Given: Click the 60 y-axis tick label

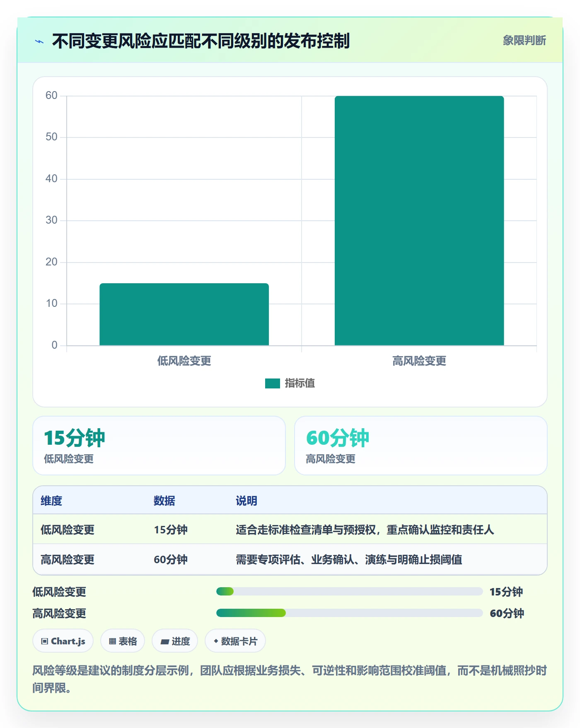Looking at the screenshot, I should coord(51,96).
